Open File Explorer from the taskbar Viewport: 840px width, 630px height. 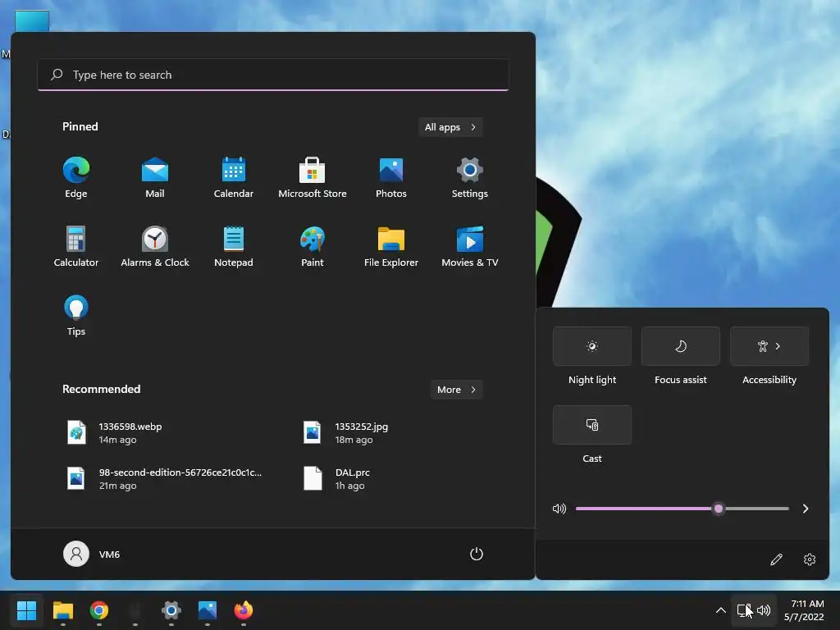[62, 610]
